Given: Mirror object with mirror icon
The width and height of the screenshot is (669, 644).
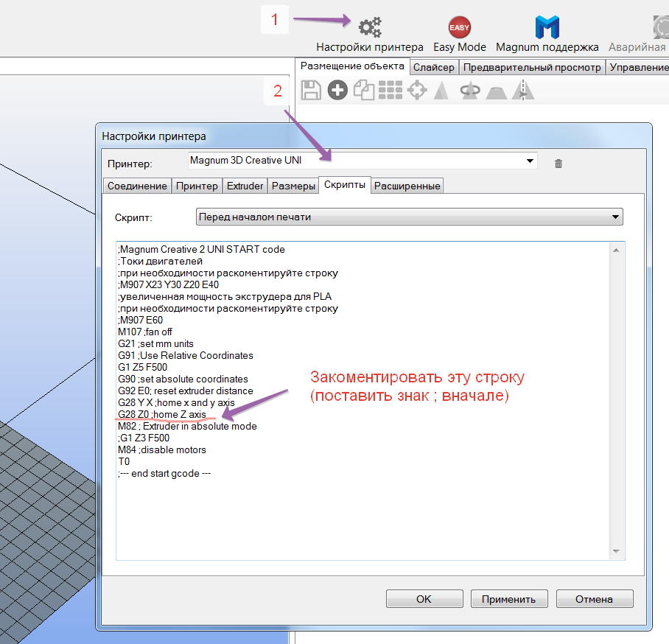Looking at the screenshot, I should 523,90.
